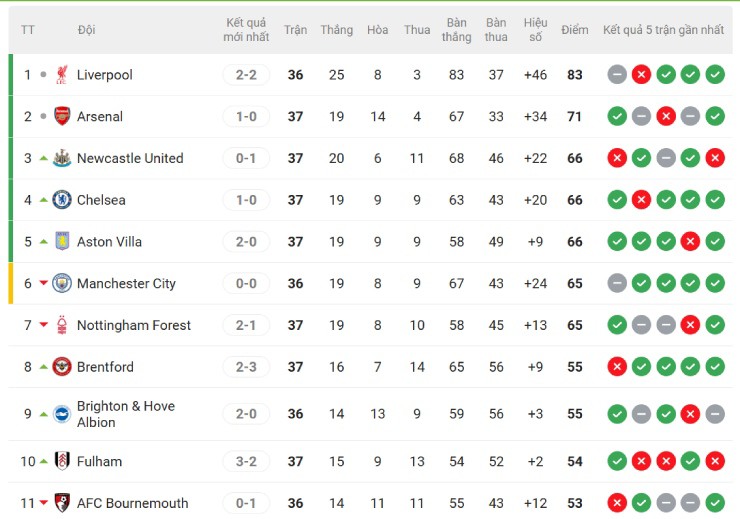Click Liverpool's first red loss form icon
Image resolution: width=740 pixels, height=519 pixels.
pyautogui.click(x=641, y=75)
